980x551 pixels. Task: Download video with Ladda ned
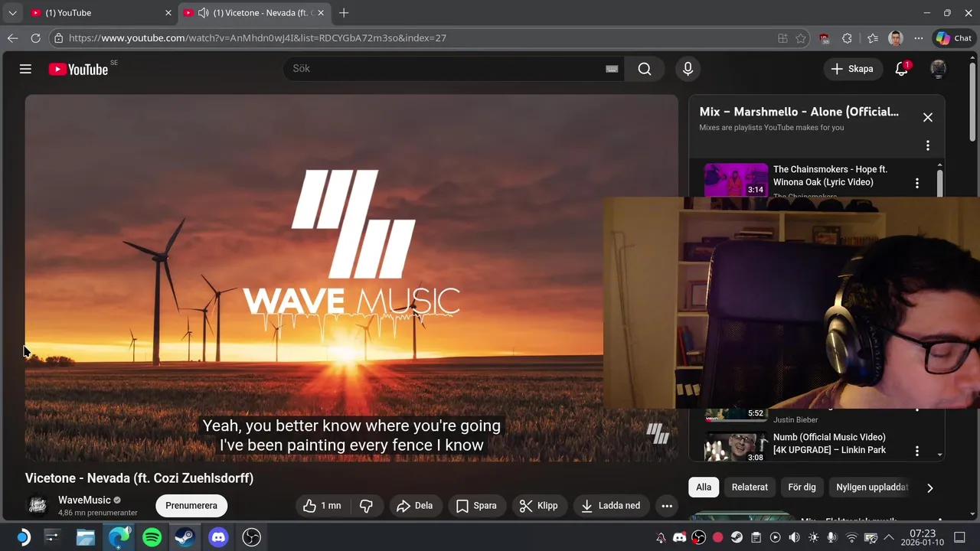pyautogui.click(x=611, y=506)
